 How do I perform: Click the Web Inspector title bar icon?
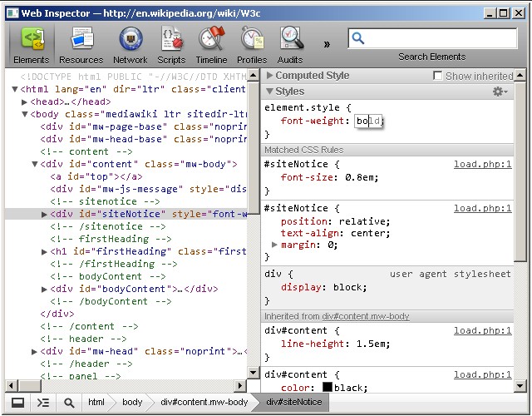point(13,13)
